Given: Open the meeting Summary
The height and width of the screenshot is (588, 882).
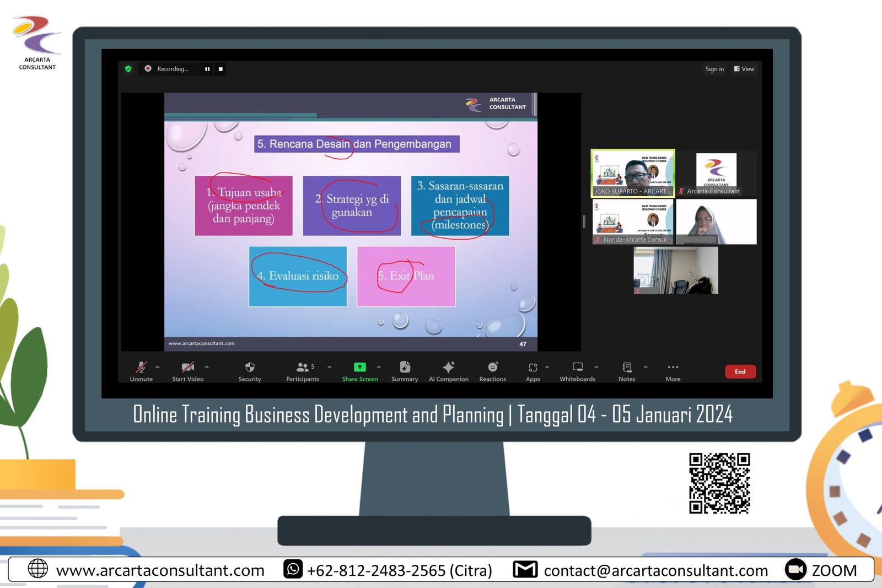Looking at the screenshot, I should point(405,368).
